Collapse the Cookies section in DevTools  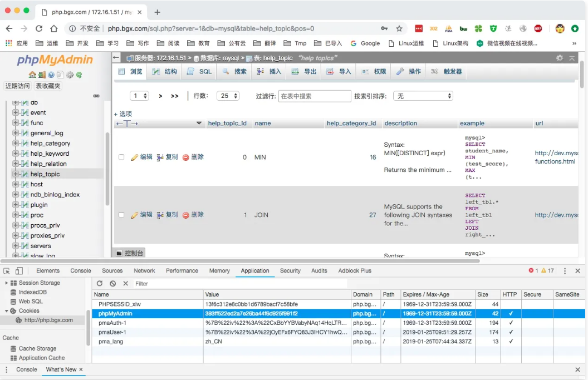[x=7, y=311]
